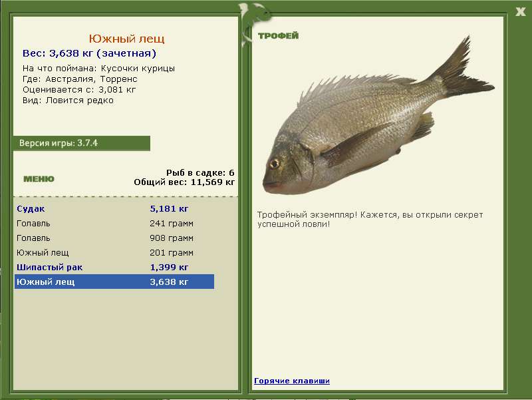This screenshot has height=400, width=532.
Task: Close the fish keepnet window with X
Action: 520,11
